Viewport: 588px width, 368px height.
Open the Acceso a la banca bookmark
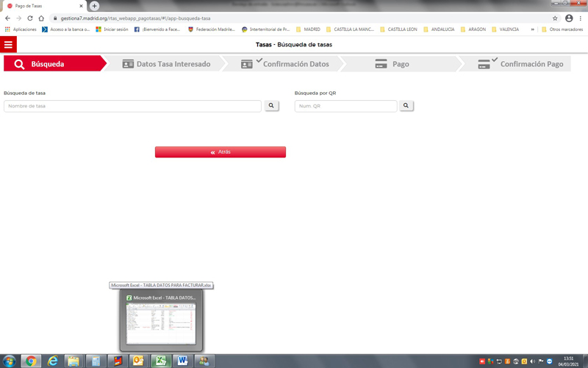tap(66, 29)
